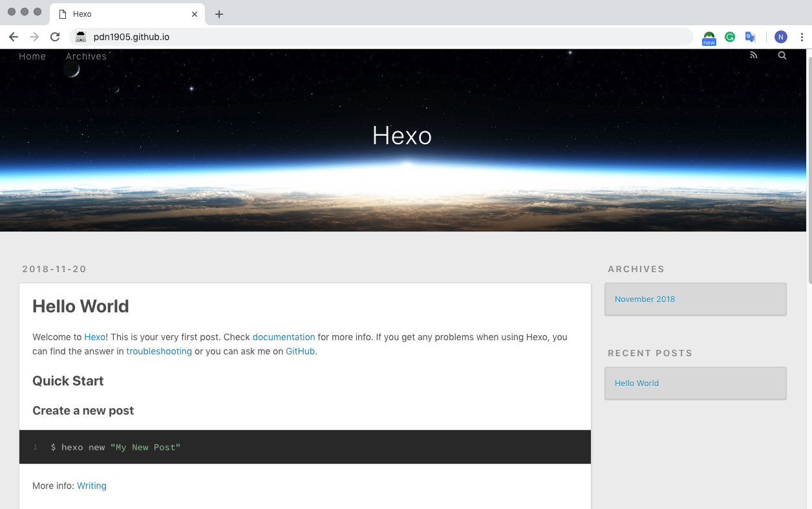Follow the Hexo link in the welcome text
Image resolution: width=812 pixels, height=509 pixels.
[94, 337]
